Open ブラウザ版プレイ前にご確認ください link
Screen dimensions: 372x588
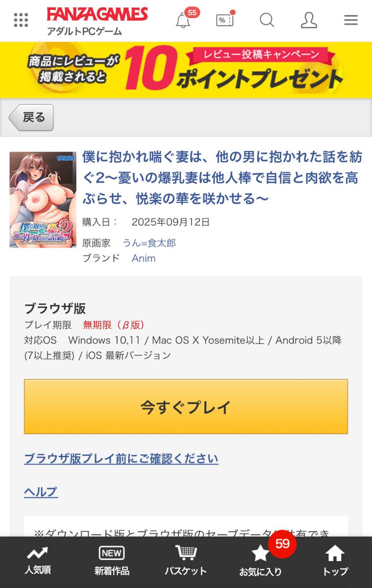(x=121, y=459)
